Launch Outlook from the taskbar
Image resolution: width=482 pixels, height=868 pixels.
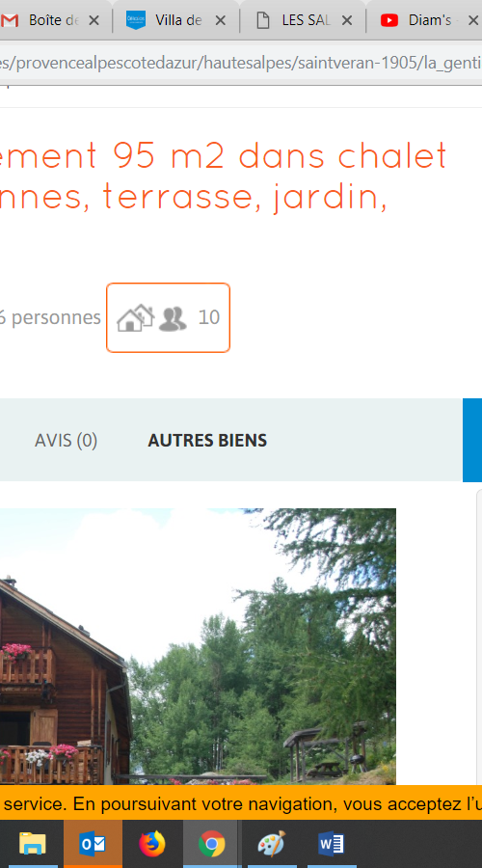coord(93,844)
